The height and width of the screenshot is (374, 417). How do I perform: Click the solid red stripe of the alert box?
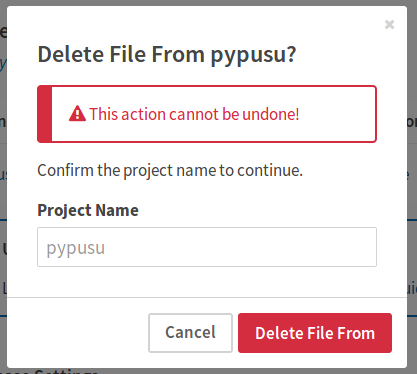click(x=45, y=114)
